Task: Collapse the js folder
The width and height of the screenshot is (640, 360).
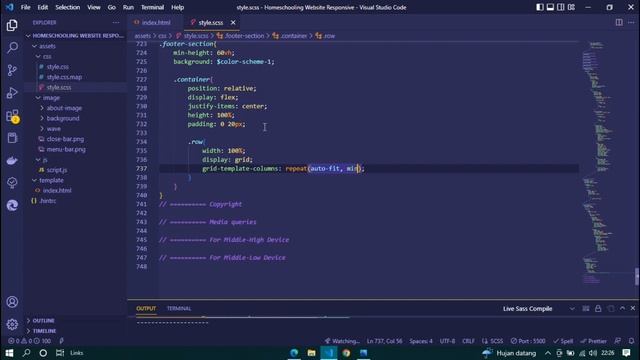Action: click(45, 160)
